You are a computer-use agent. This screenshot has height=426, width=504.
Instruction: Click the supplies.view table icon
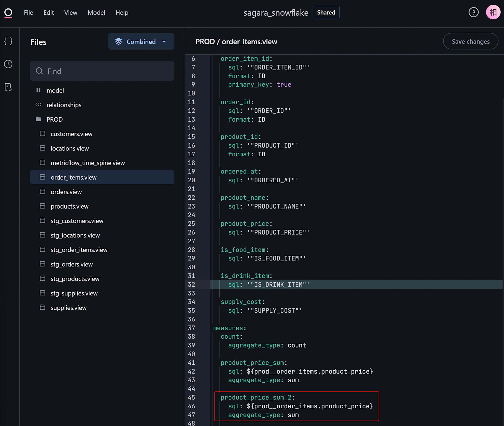tap(43, 307)
